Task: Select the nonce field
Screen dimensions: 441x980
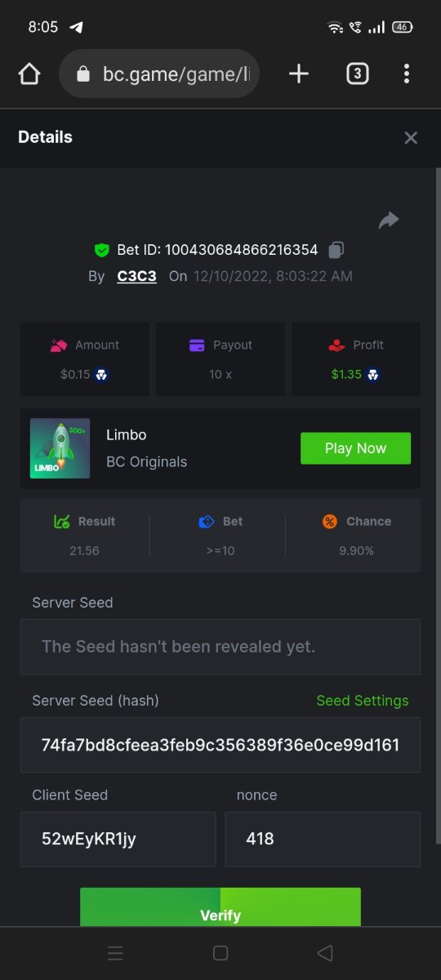Action: point(323,839)
